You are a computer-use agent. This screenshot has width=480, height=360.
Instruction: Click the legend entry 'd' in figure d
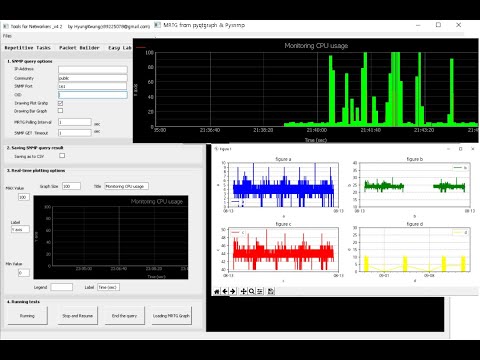461,232
